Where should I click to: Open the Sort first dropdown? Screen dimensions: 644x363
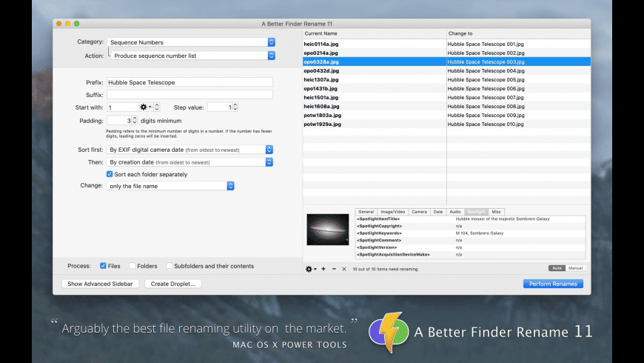tap(189, 150)
